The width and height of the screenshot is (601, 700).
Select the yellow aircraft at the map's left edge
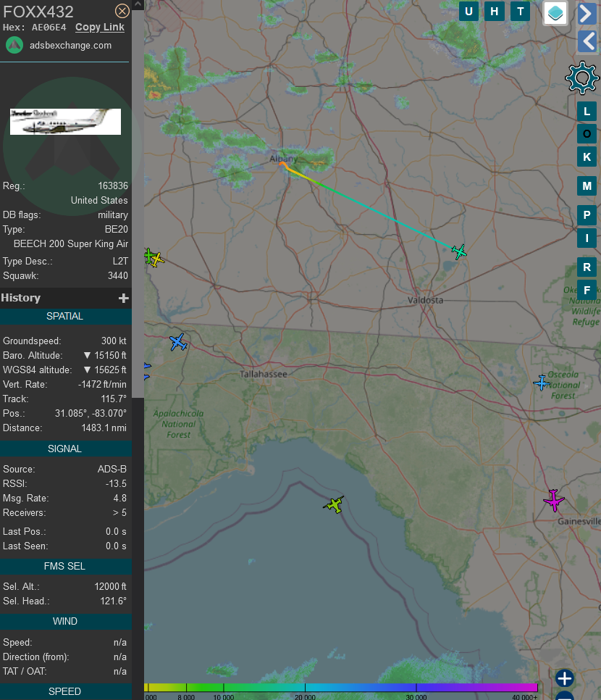tap(156, 259)
